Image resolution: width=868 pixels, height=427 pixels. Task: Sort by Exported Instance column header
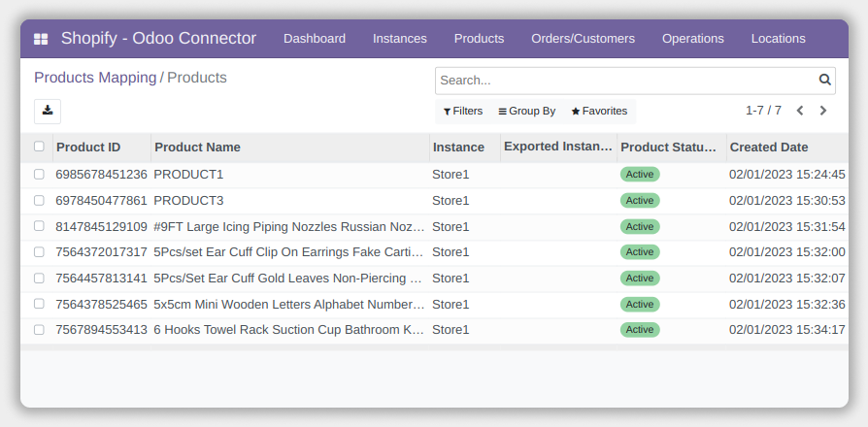[558, 148]
